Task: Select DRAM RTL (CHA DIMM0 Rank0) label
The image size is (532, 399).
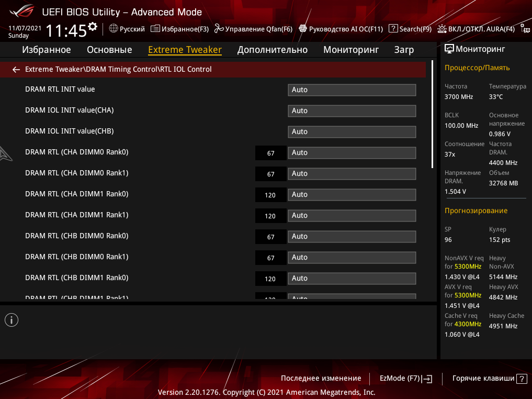Action: tap(77, 152)
